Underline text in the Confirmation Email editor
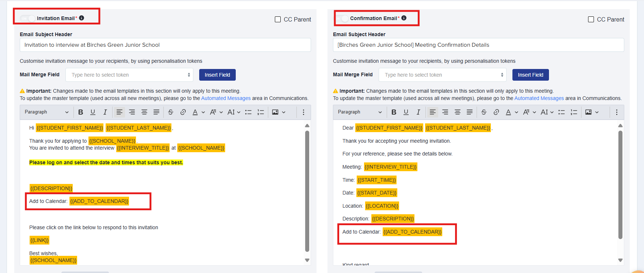Image resolution: width=644 pixels, height=273 pixels. tap(406, 112)
